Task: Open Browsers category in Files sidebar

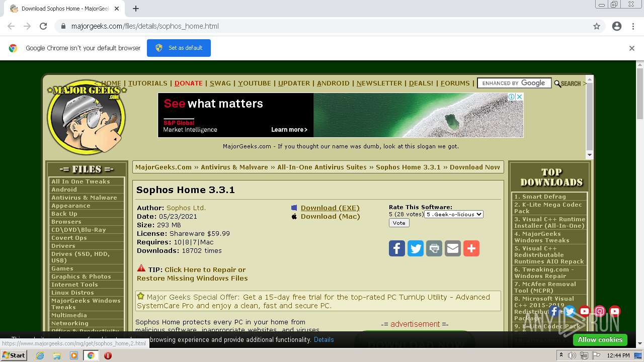Action: tap(66, 222)
